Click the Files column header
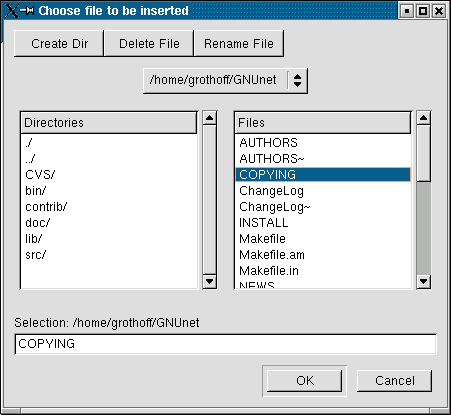451x415 pixels. (x=323, y=123)
